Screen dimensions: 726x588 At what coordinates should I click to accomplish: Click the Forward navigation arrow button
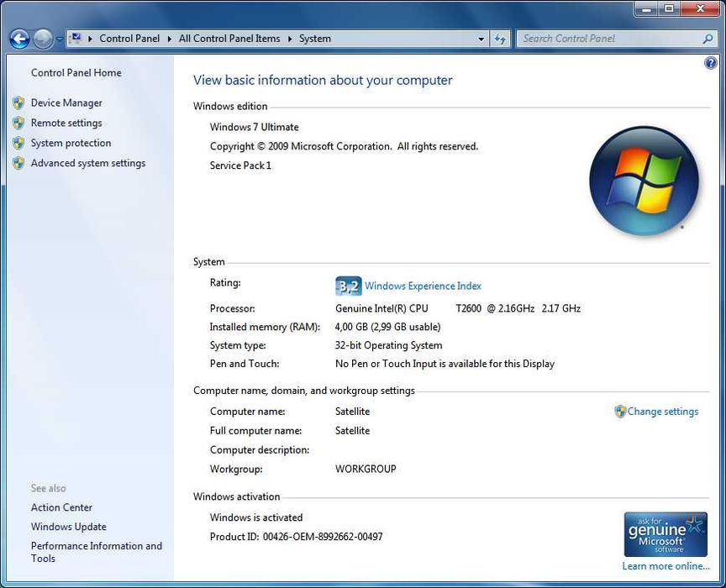(x=43, y=39)
